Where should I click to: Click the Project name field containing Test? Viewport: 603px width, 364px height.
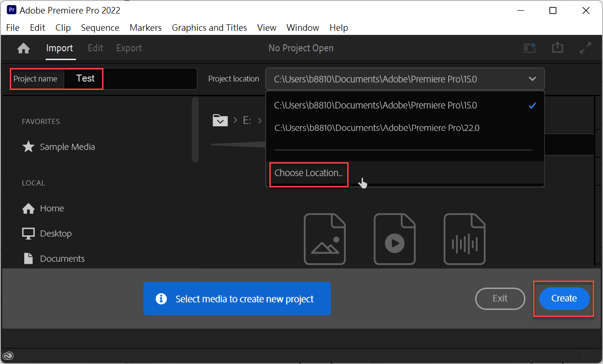pyautogui.click(x=130, y=79)
